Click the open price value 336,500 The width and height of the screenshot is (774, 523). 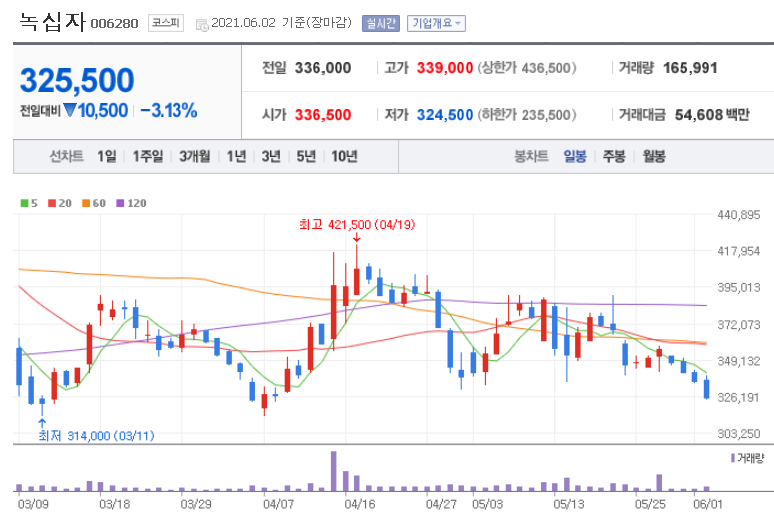(x=323, y=115)
